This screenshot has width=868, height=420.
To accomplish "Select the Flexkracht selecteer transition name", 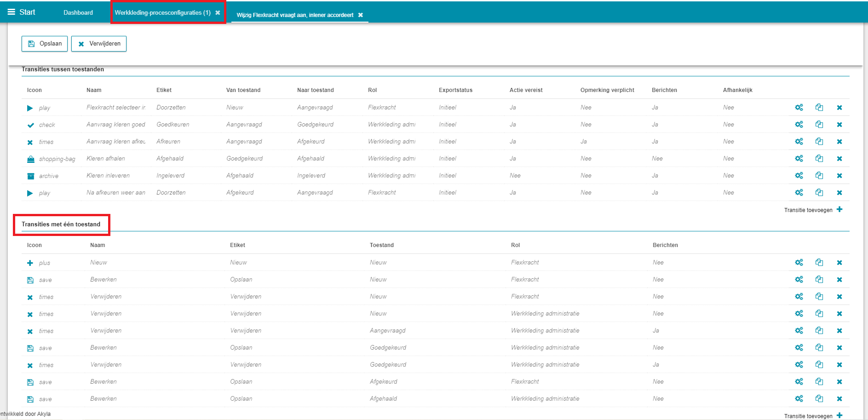I will (x=116, y=108).
